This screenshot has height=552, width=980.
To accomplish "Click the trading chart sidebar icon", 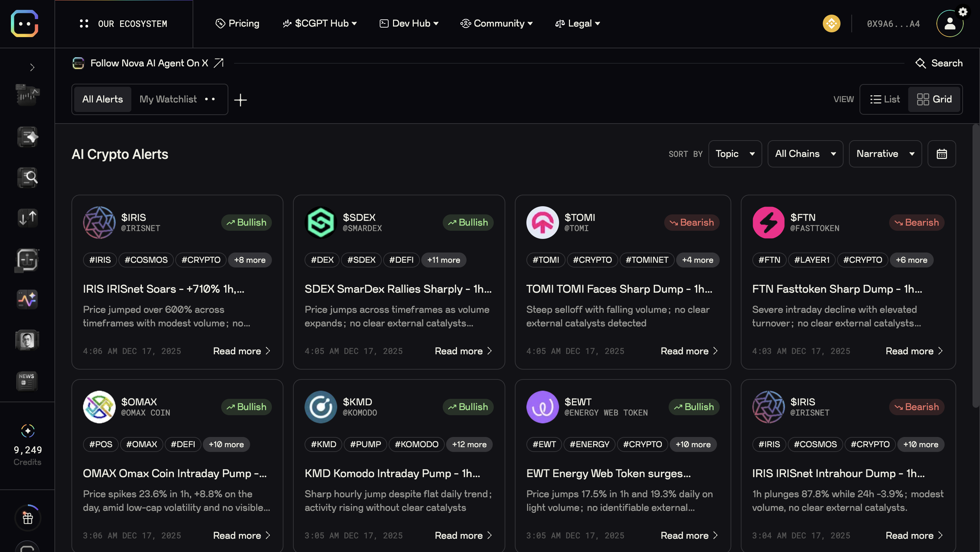I will (27, 94).
